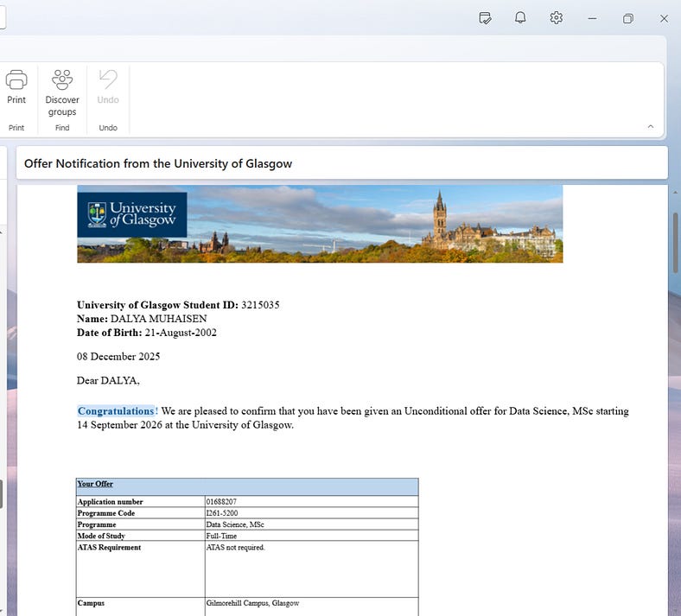This screenshot has width=681, height=616.
Task: Close the Outlook window
Action: point(664,18)
